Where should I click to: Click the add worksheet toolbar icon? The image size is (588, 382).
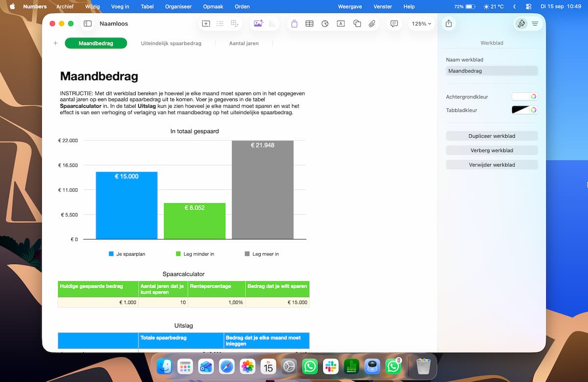click(206, 24)
